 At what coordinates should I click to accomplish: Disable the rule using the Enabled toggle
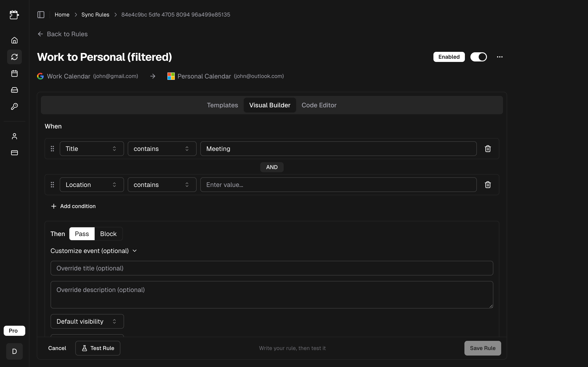click(478, 57)
